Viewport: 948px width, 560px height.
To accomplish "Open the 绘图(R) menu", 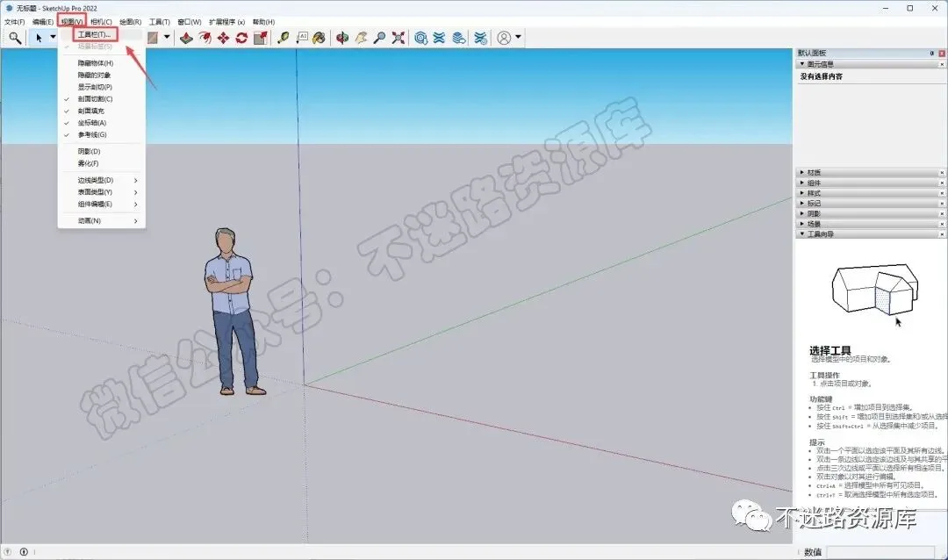I will [130, 22].
